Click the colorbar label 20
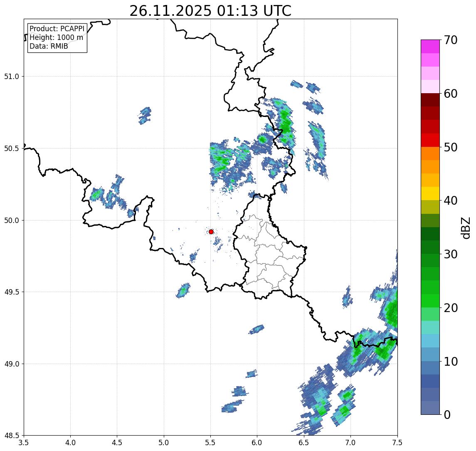The width and height of the screenshot is (476, 451). click(450, 308)
